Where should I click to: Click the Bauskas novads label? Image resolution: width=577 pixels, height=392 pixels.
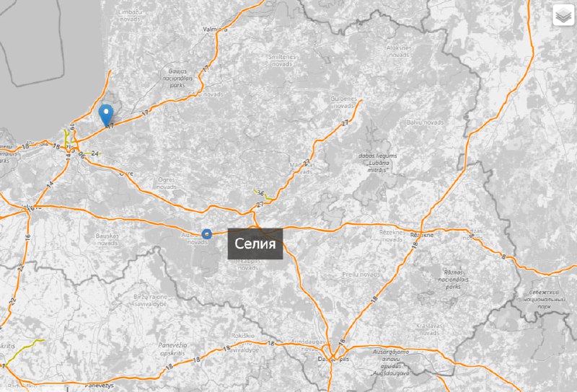point(107,239)
